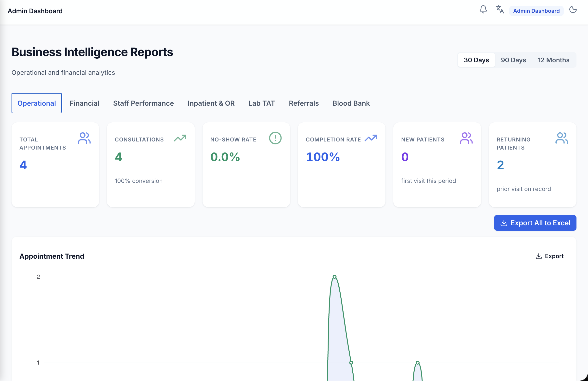Click the COMPLETION RATE card label
The width and height of the screenshot is (588, 381).
coord(333,140)
